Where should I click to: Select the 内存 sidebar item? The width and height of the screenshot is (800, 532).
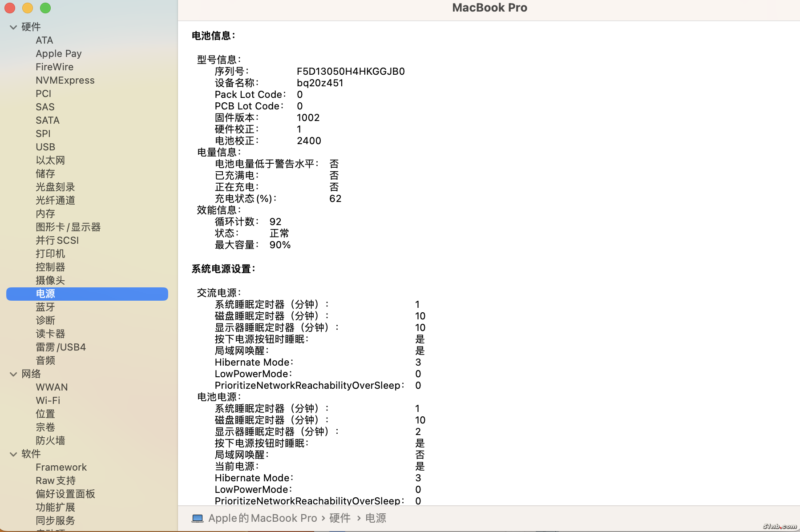[x=45, y=214]
